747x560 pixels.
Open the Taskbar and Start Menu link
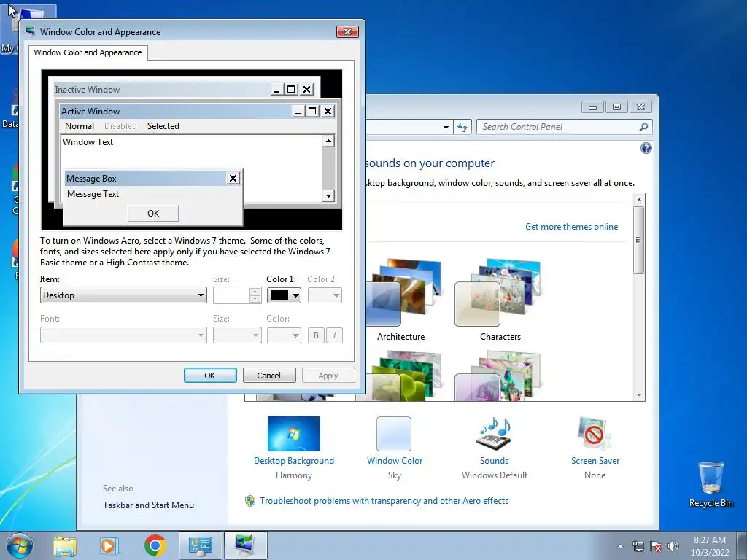[148, 505]
